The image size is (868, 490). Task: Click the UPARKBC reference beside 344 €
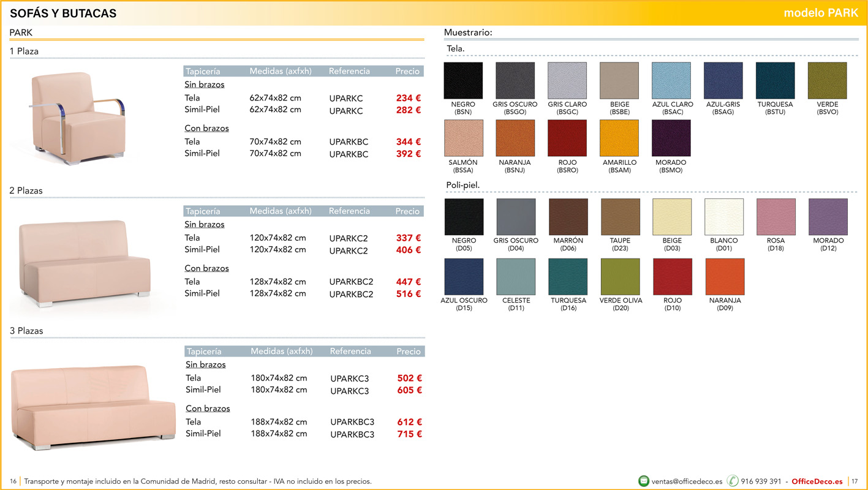tap(349, 142)
